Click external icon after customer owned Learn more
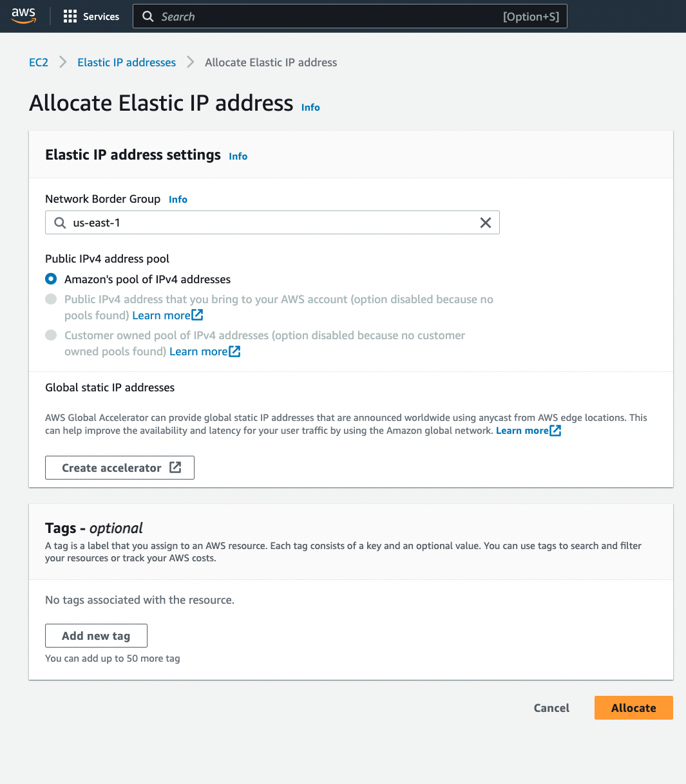 point(235,351)
